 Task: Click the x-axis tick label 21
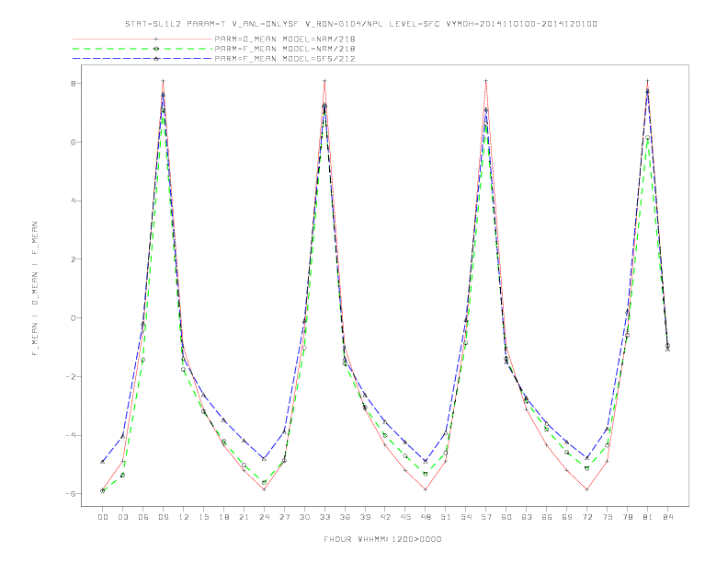(x=244, y=517)
